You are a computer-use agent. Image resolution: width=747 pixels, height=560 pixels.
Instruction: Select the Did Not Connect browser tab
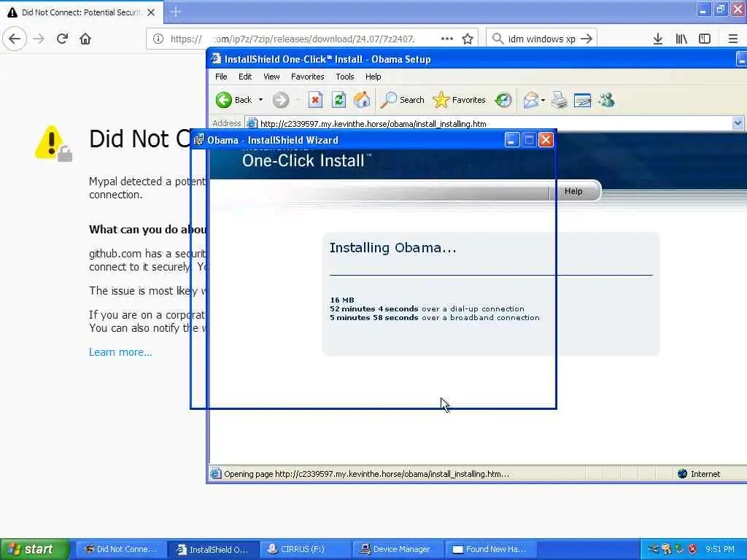(x=81, y=12)
